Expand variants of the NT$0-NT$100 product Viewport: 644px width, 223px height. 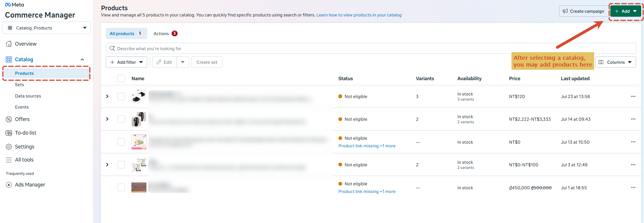point(107,165)
